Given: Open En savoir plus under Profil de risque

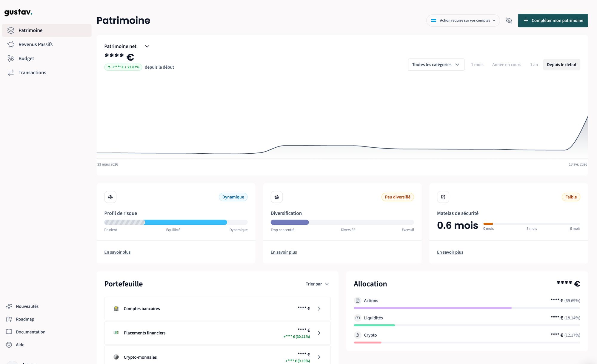Looking at the screenshot, I should tap(117, 252).
